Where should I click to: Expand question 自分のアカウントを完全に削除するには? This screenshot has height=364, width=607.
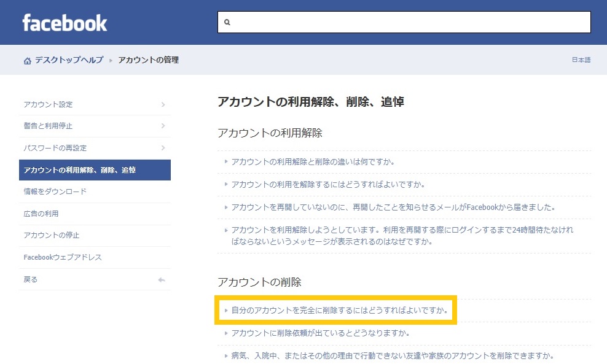[x=340, y=310]
